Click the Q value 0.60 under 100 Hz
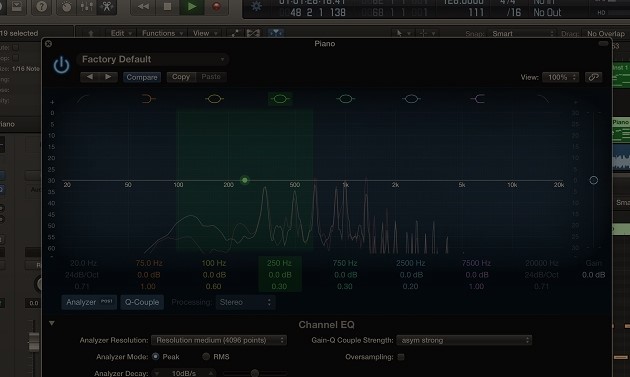This screenshot has width=630, height=377. click(x=213, y=287)
